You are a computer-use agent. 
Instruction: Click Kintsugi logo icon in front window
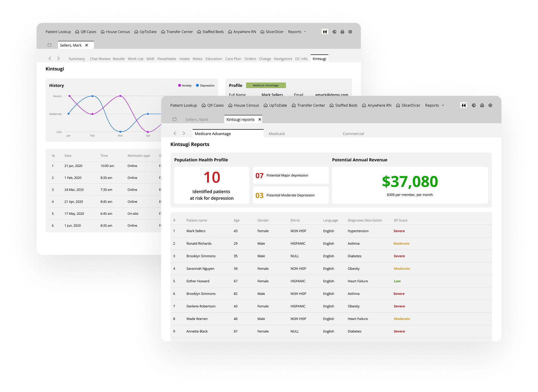coord(464,105)
